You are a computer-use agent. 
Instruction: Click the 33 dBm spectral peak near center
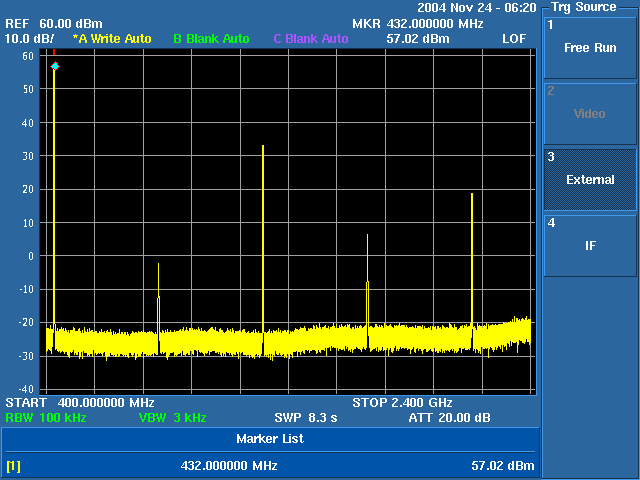coord(263,146)
